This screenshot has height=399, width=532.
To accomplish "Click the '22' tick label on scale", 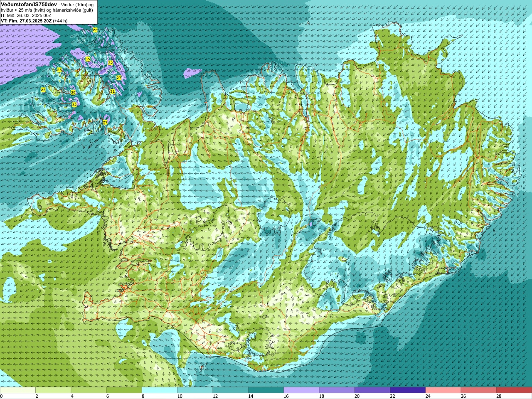I will pos(393,396).
